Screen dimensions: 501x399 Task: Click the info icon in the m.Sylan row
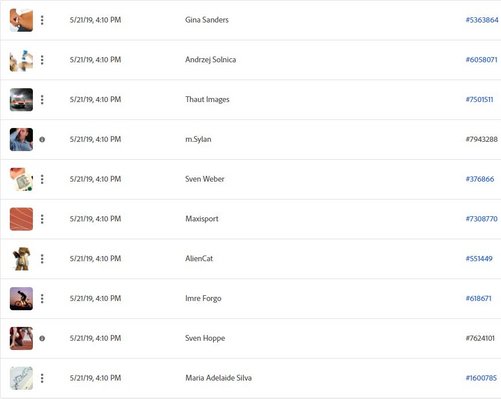(42, 139)
